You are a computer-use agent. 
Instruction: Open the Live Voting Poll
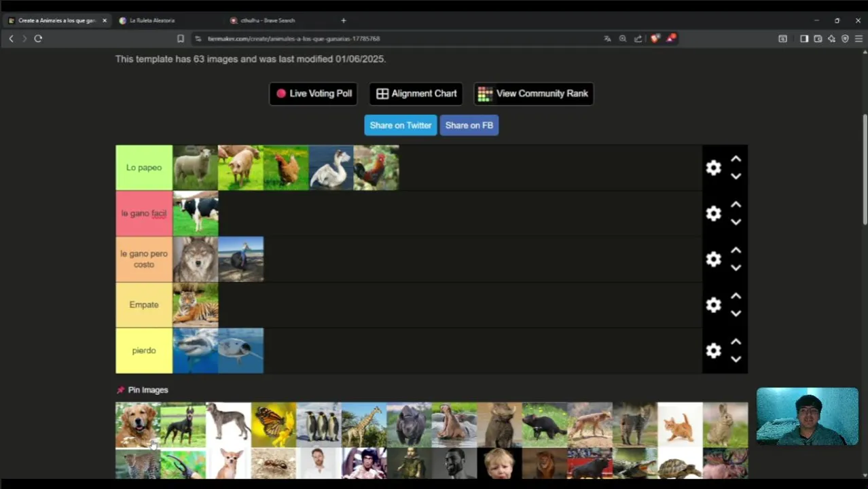tap(314, 94)
